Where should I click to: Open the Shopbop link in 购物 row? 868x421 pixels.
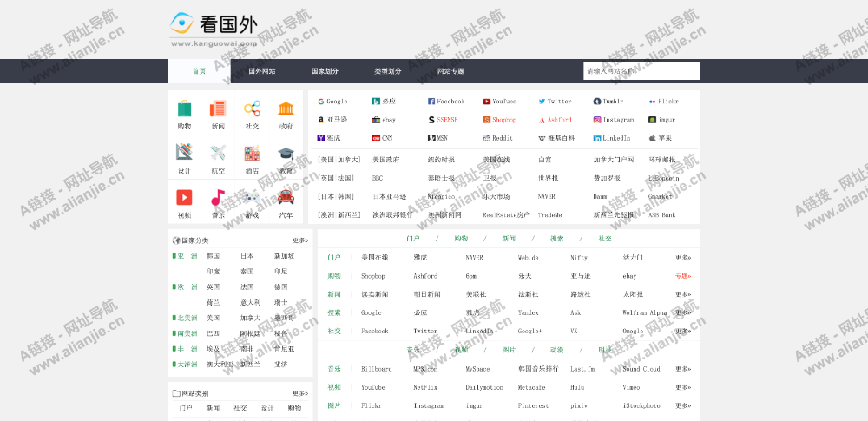(x=373, y=276)
